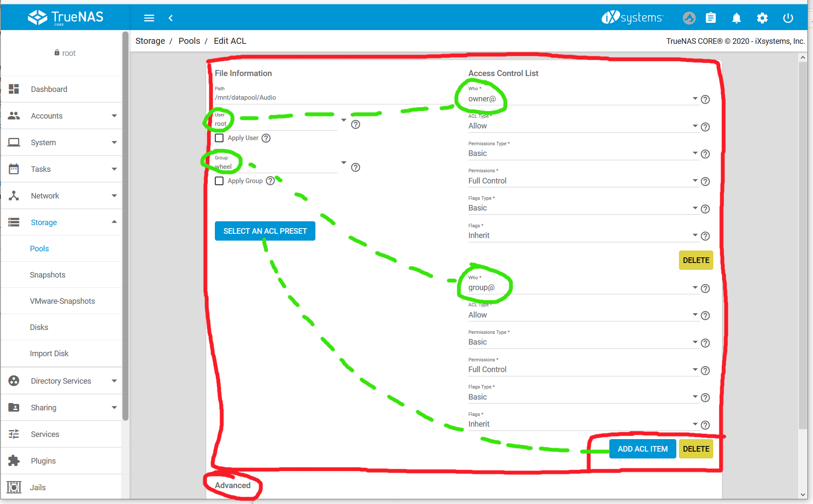Viewport: 813px width, 504px height.
Task: Open the alerts bell icon
Action: tap(737, 18)
